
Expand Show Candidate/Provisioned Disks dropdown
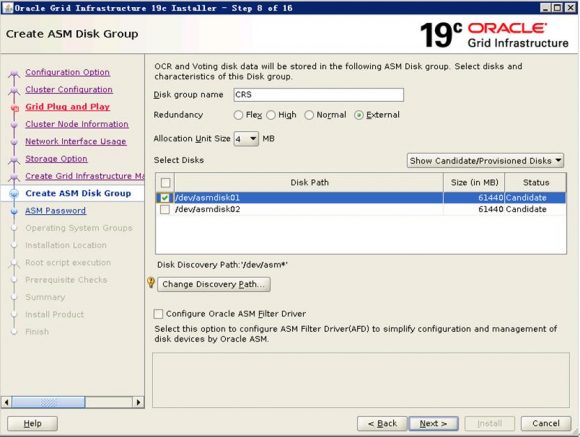click(x=485, y=161)
